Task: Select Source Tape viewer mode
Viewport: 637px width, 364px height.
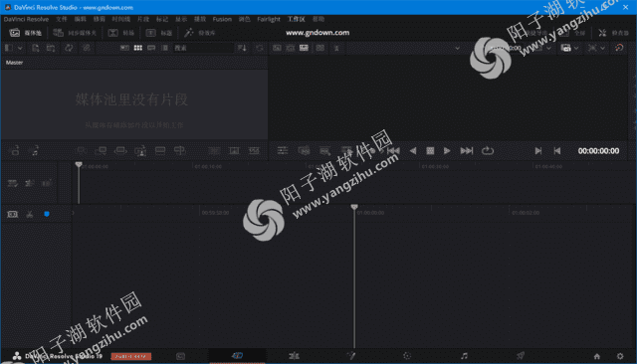Action: (291, 48)
